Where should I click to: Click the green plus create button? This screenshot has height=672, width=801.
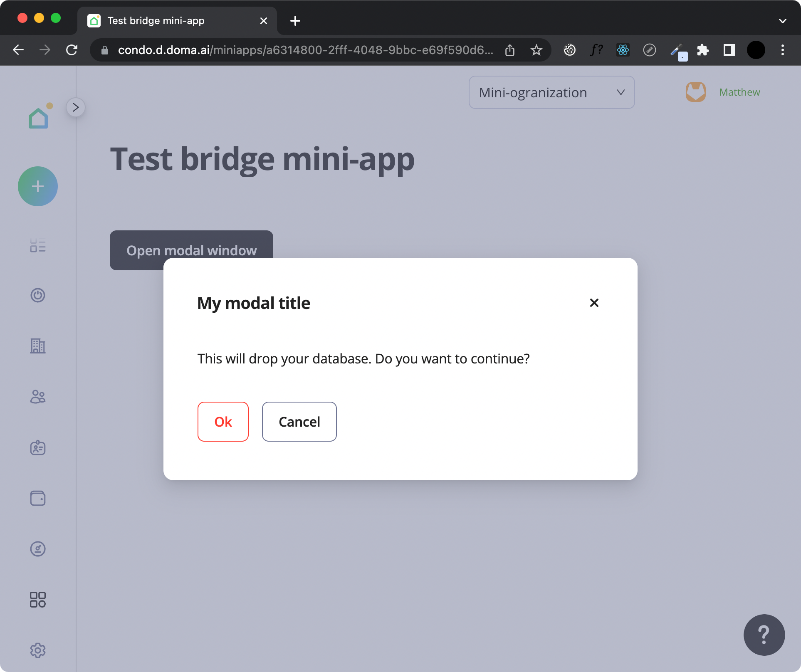38,186
